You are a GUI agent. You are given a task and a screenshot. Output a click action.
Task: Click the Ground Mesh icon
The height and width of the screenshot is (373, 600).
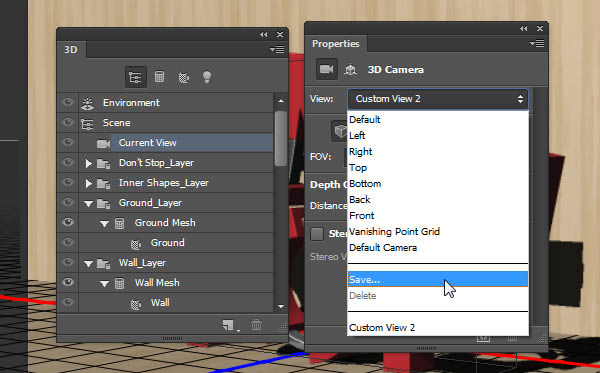point(119,223)
